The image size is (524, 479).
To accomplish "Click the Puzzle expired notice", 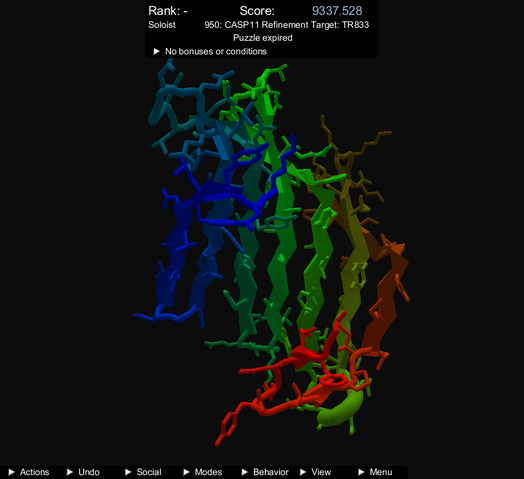I will tap(263, 38).
